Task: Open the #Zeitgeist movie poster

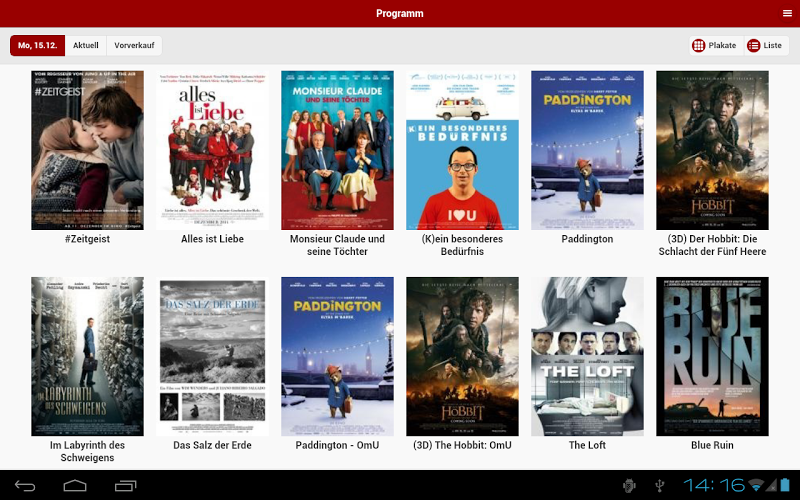Action: (87, 150)
